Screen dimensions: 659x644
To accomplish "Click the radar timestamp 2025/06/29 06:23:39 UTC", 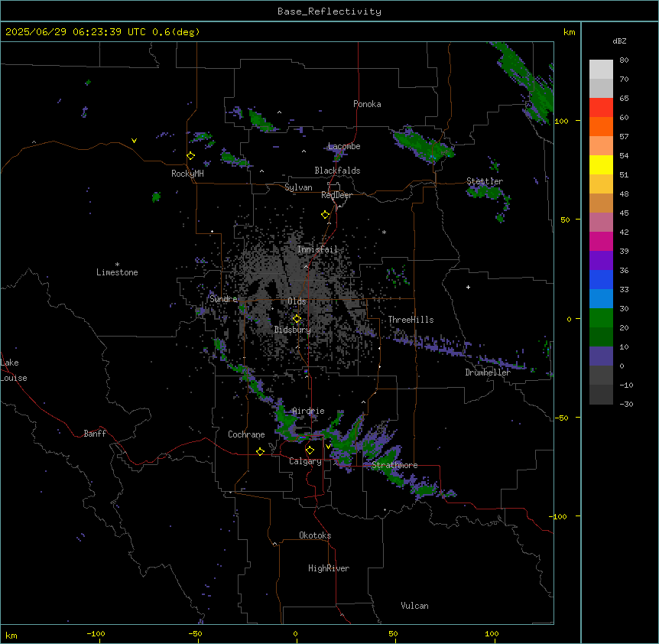I will tap(76, 32).
